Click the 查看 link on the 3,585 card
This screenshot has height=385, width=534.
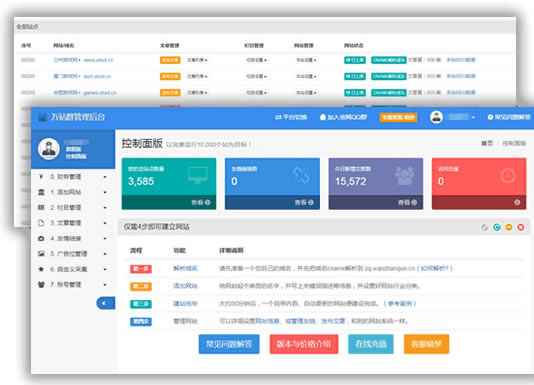201,202
